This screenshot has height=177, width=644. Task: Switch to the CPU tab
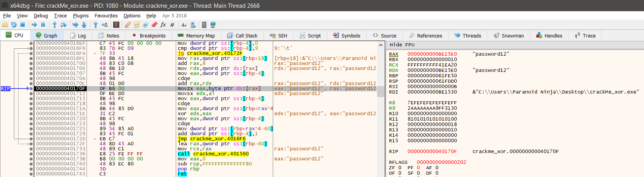tap(15, 35)
